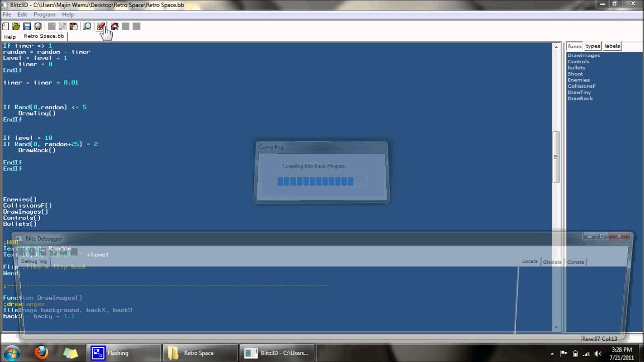Click the Save floppy disk icon
The width and height of the screenshot is (644, 362).
[x=27, y=26]
